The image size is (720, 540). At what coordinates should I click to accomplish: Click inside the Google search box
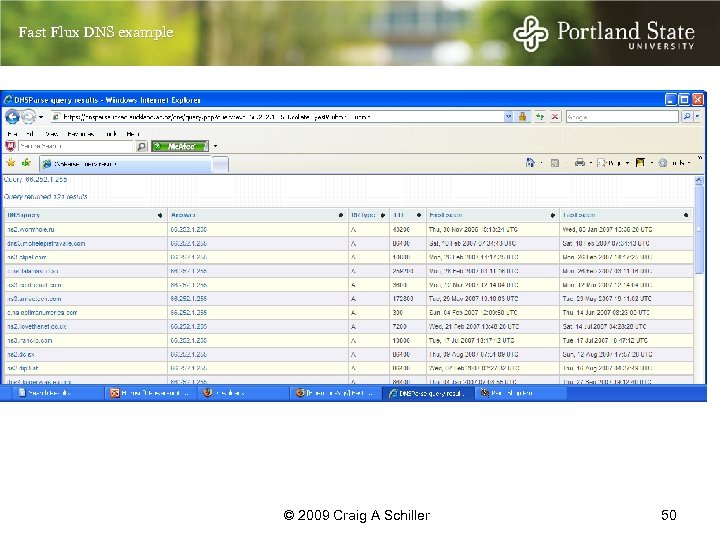pyautogui.click(x=622, y=117)
